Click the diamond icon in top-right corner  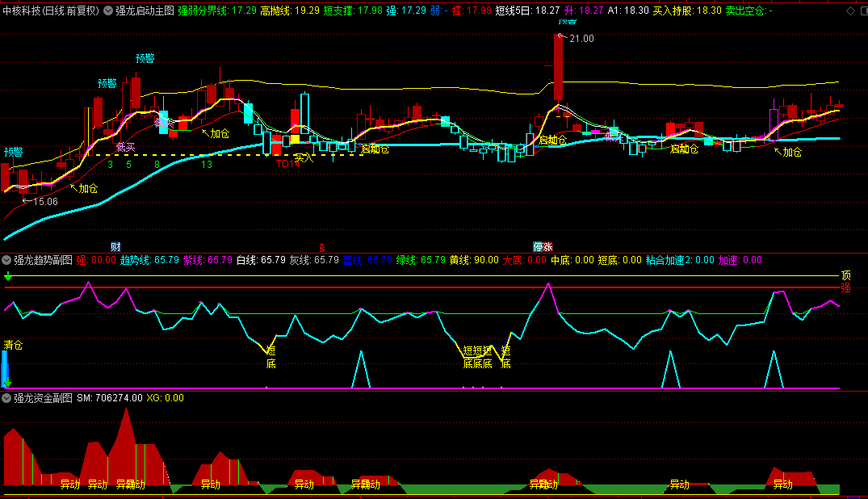pyautogui.click(x=850, y=10)
